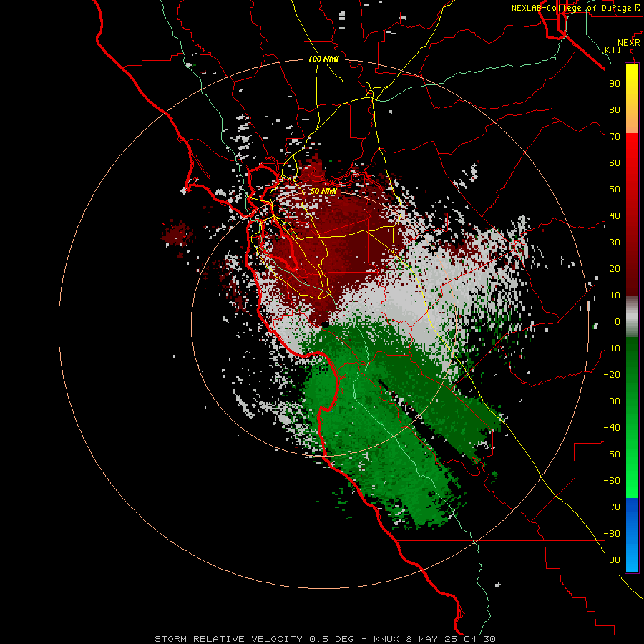The width and height of the screenshot is (644, 644).
Task: Click the 40 scale label
Action: pyautogui.click(x=615, y=216)
